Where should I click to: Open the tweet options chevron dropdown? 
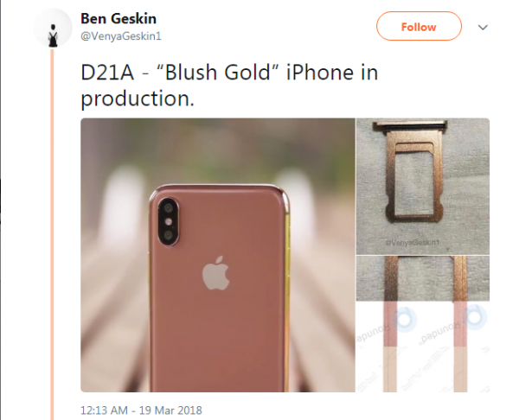(x=483, y=28)
